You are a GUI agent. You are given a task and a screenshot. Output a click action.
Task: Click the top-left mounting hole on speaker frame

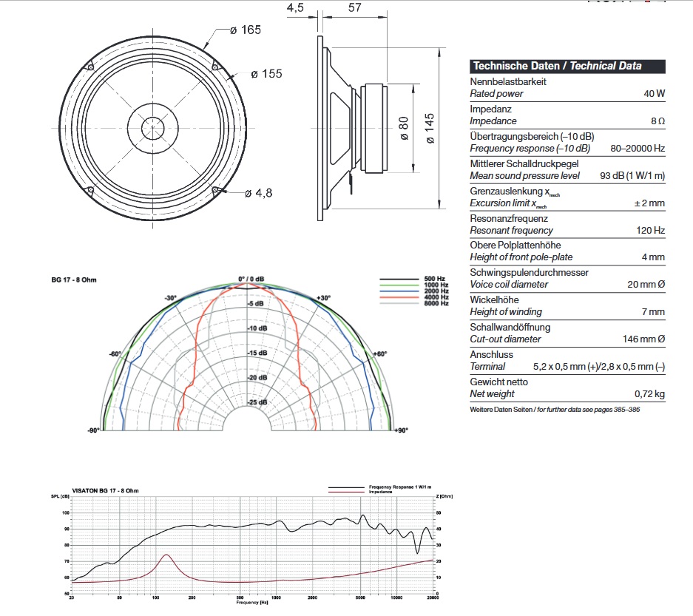pos(89,67)
